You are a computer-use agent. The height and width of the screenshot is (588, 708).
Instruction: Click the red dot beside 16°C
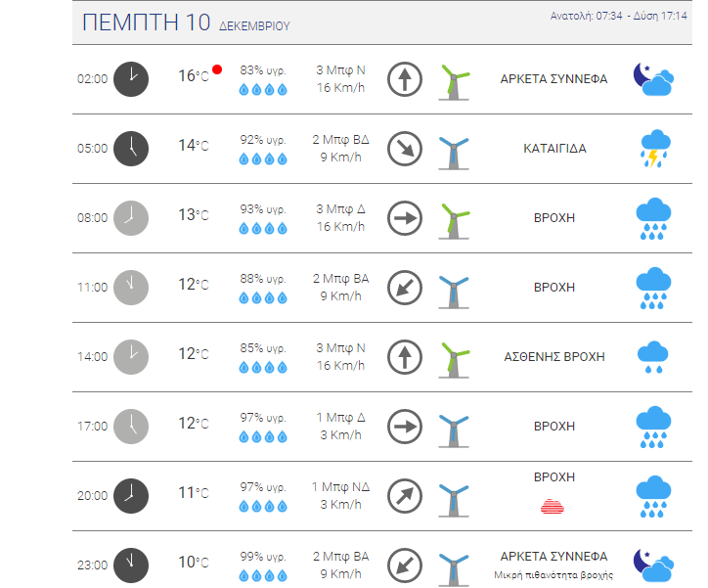coord(217,69)
